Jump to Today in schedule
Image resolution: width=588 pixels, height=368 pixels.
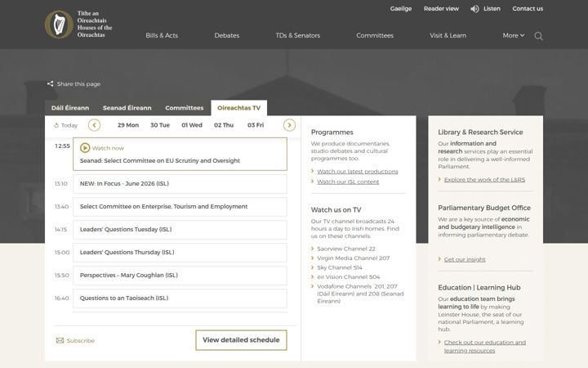66,125
